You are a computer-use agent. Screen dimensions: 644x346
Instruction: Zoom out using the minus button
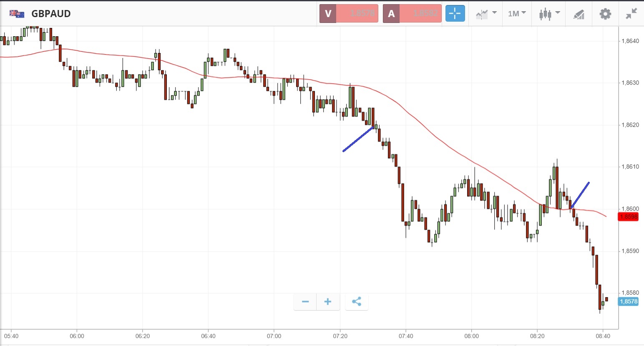click(x=305, y=302)
